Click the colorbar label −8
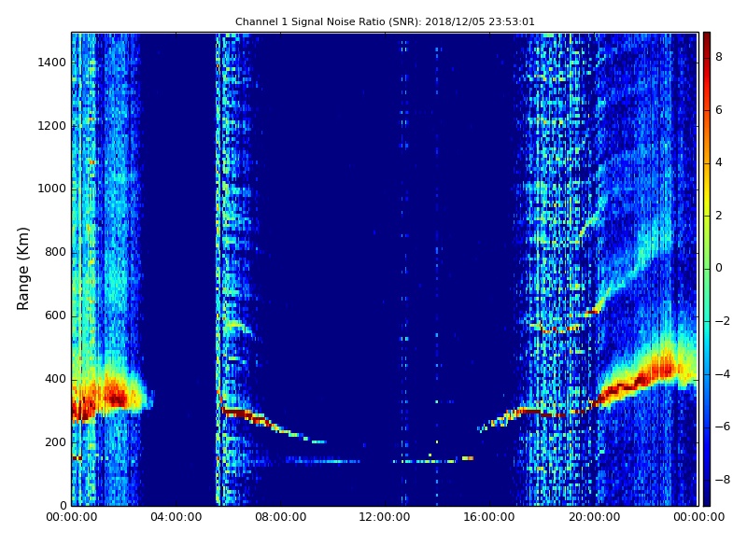 pos(723,480)
